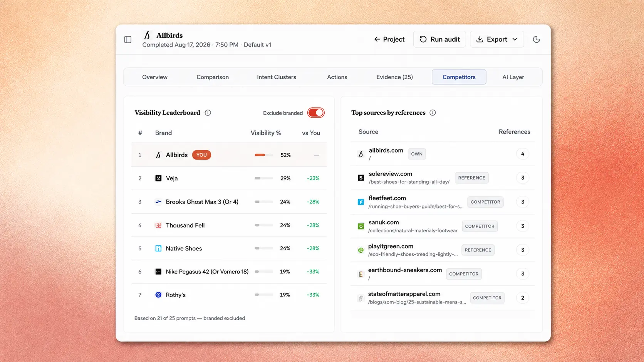This screenshot has width=644, height=362.
Task: Open the playitgreen.com source link
Action: click(x=391, y=246)
